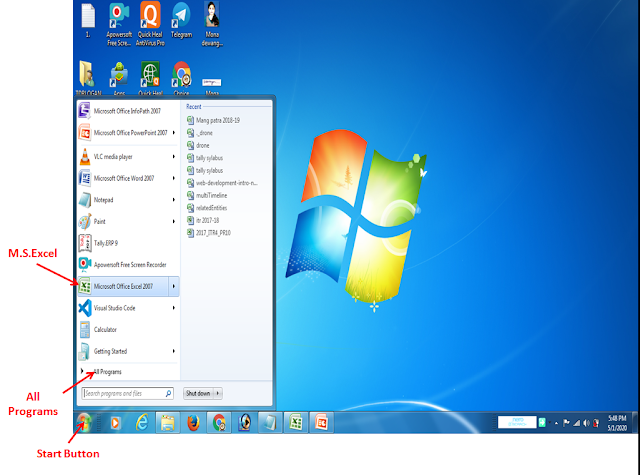Screen dimensions: 640x475
Task: Select Quick Heal AntiVirus Pro desktop shortcut
Action: pos(150,24)
